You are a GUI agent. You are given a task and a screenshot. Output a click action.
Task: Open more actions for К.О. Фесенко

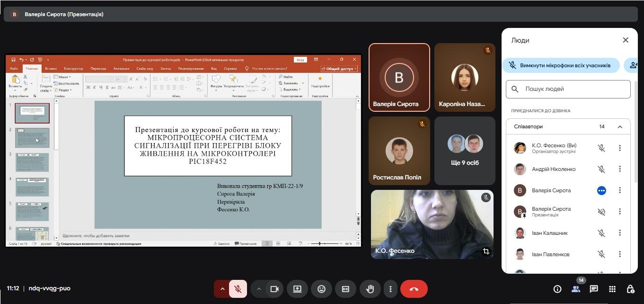pyautogui.click(x=620, y=148)
